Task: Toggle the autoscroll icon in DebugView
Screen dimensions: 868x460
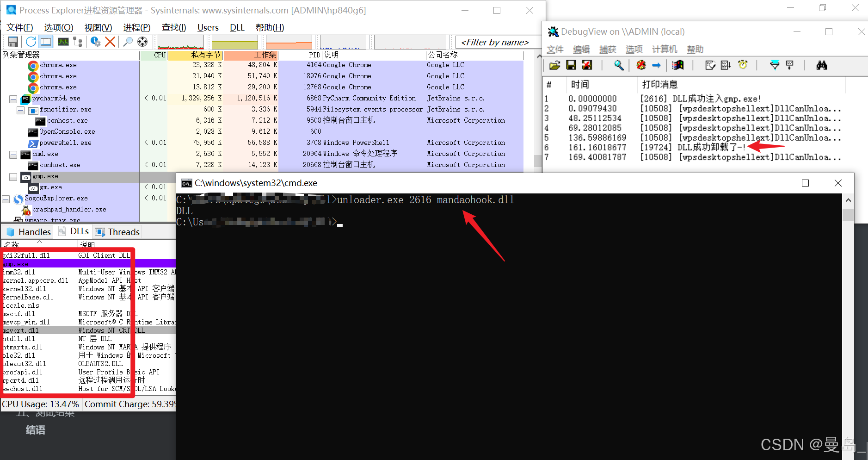Action: 726,65
